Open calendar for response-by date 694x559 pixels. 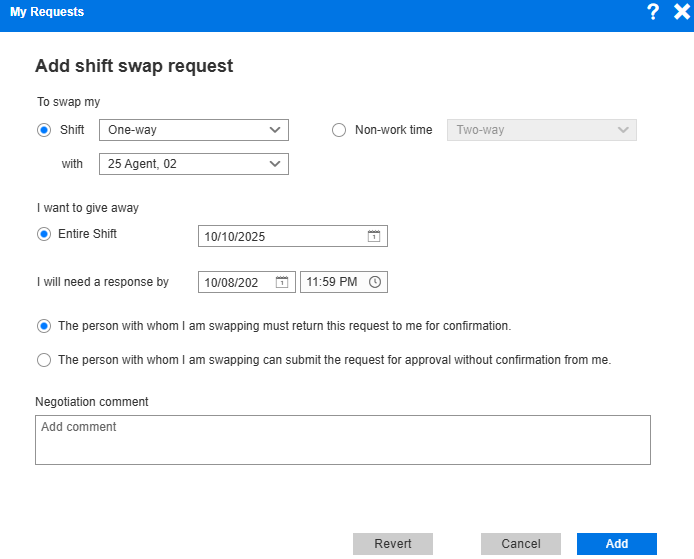point(282,282)
